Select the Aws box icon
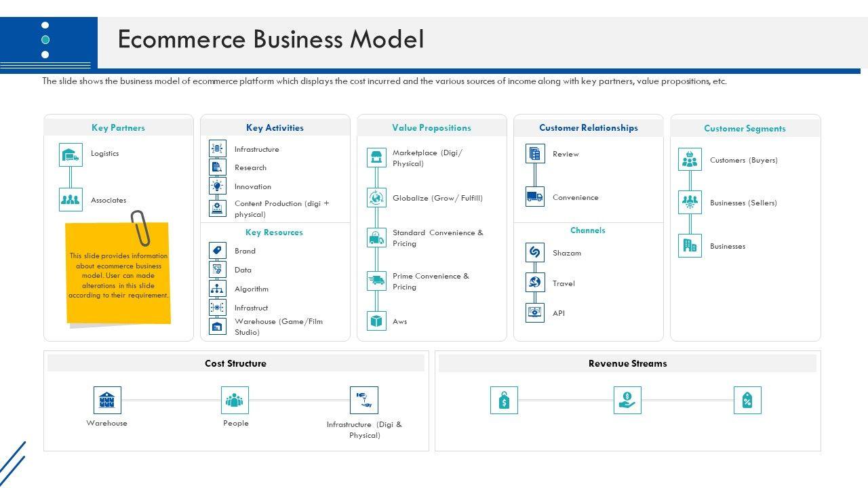The height and width of the screenshot is (488, 868). click(376, 321)
